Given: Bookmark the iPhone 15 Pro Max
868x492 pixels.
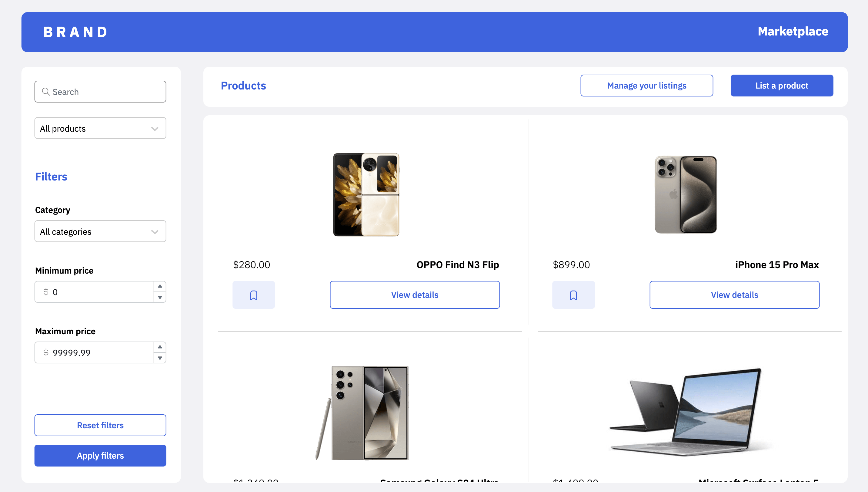Looking at the screenshot, I should click(x=573, y=295).
